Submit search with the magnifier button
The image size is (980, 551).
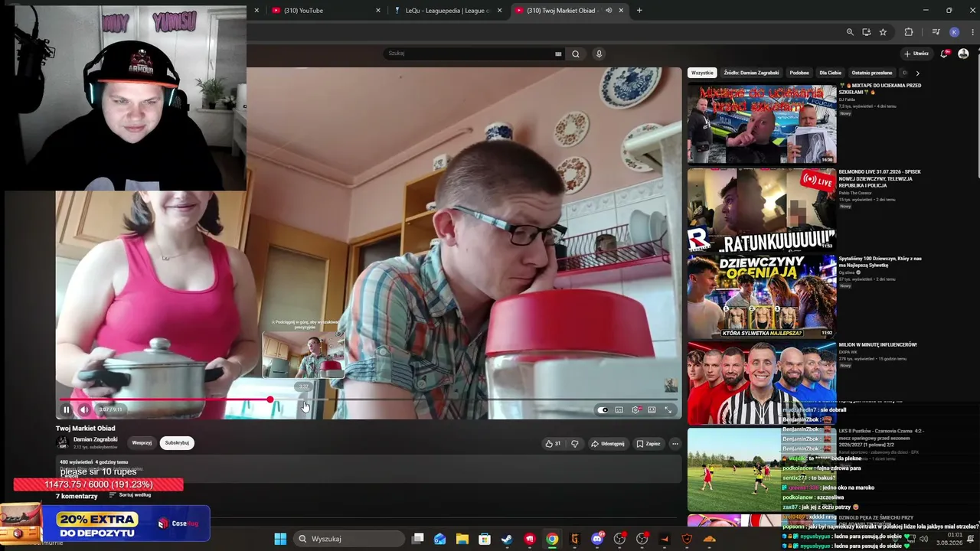click(576, 54)
